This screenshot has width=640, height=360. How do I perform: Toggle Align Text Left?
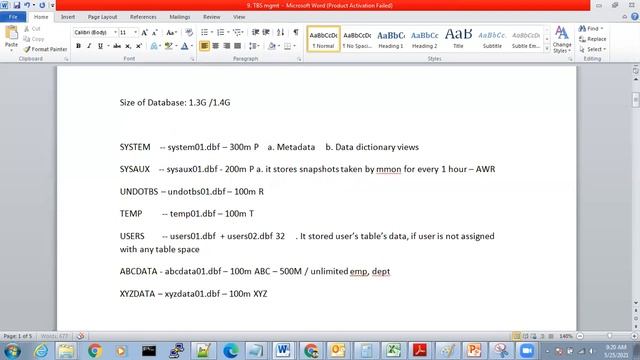coord(204,46)
